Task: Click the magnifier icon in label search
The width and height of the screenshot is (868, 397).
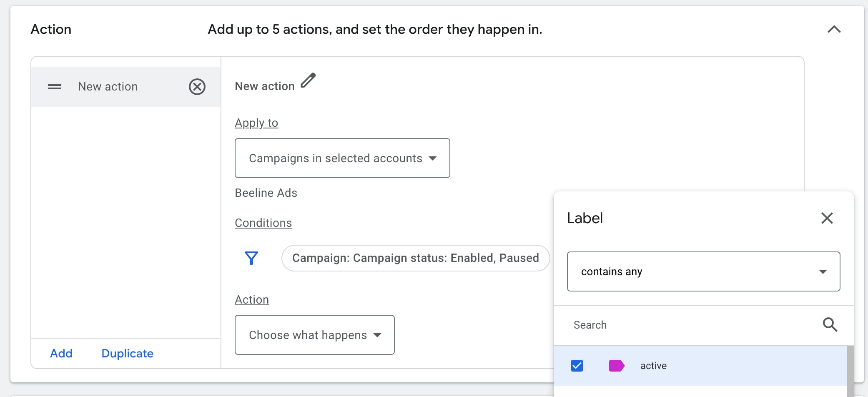Action: point(830,324)
